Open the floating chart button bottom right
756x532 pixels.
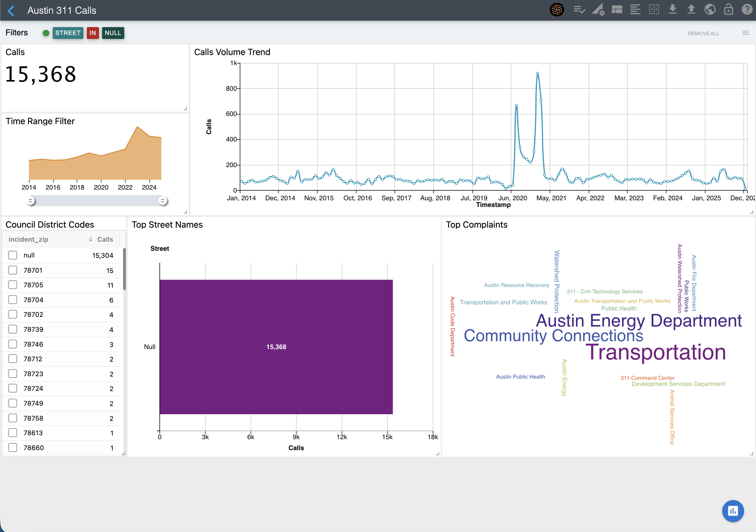(733, 511)
